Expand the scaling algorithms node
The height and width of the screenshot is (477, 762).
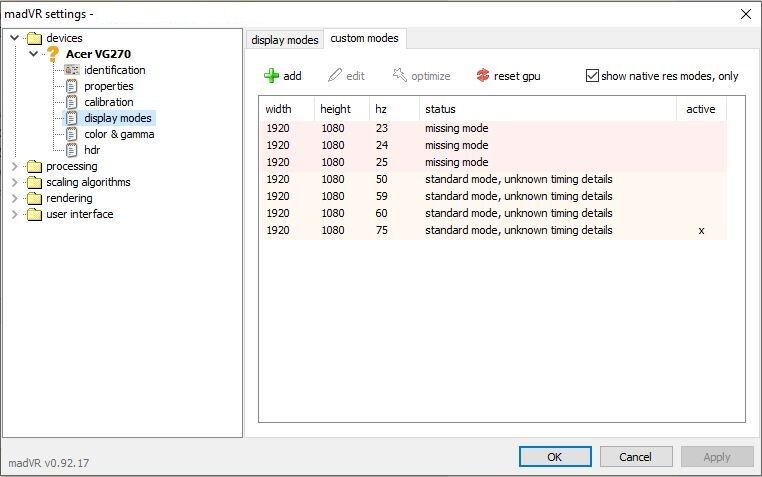tap(15, 182)
